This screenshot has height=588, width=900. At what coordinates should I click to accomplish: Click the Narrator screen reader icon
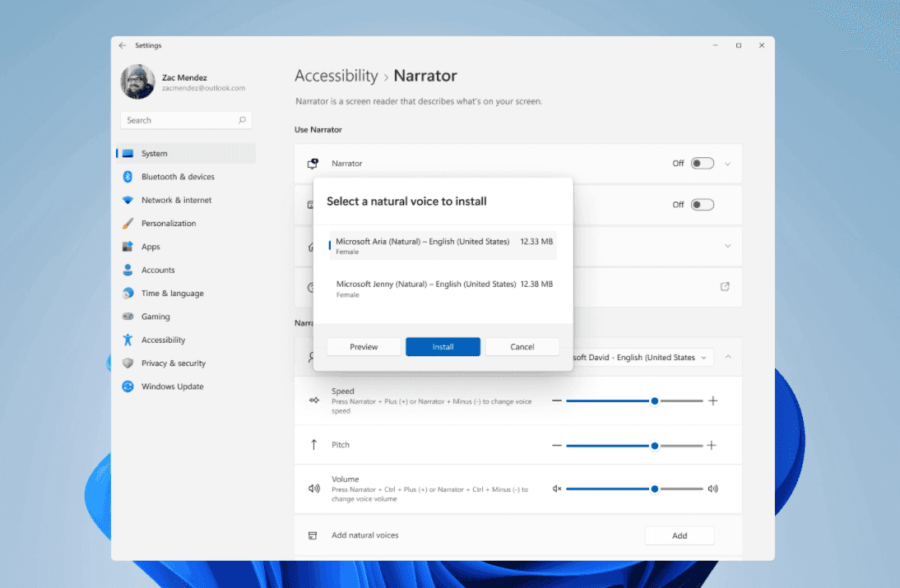tap(313, 164)
